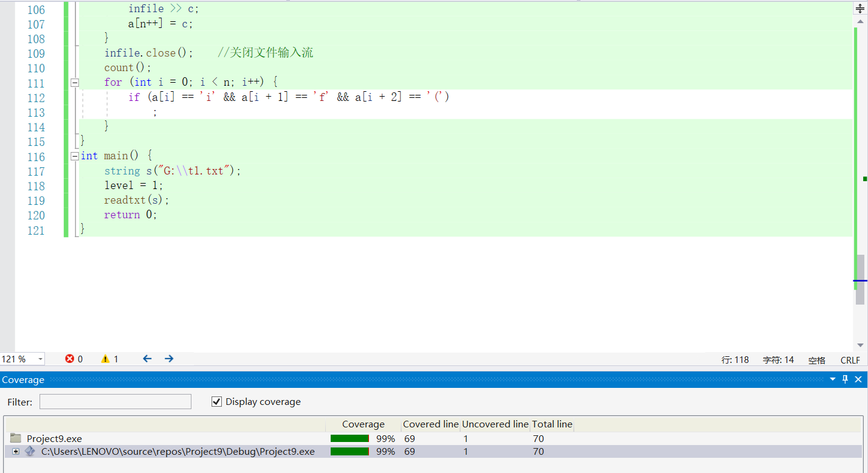Screen dimensions: 868x473
Task: Sort by the Uncovered line column header
Action: (x=495, y=424)
